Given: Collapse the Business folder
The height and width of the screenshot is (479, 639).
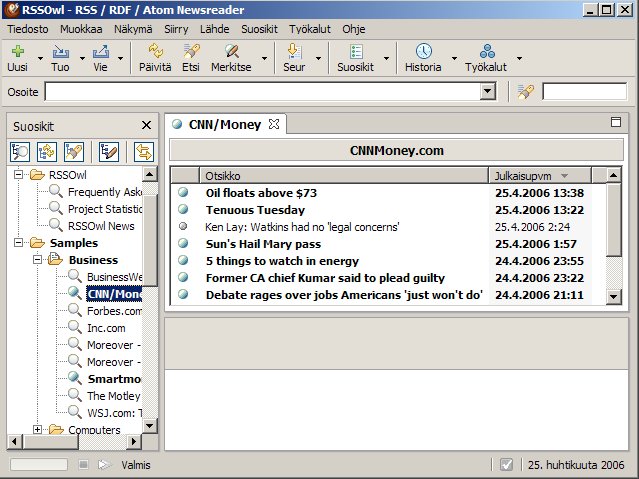Looking at the screenshot, I should 37,260.
